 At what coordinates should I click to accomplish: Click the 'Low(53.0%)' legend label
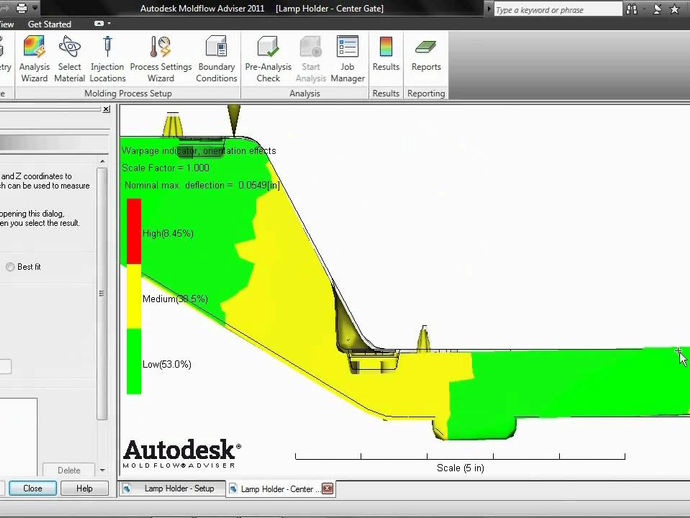click(167, 364)
